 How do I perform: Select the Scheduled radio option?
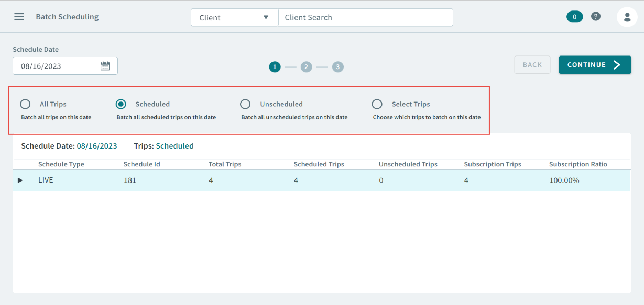tap(121, 104)
